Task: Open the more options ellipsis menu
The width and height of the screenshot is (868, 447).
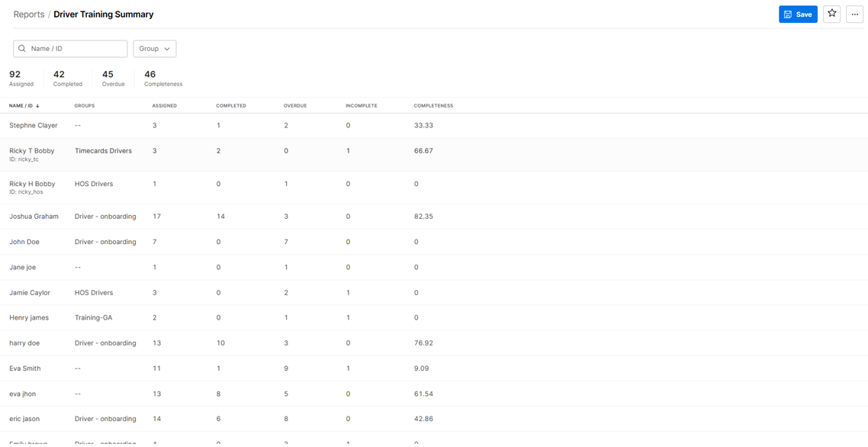Action: (x=854, y=14)
